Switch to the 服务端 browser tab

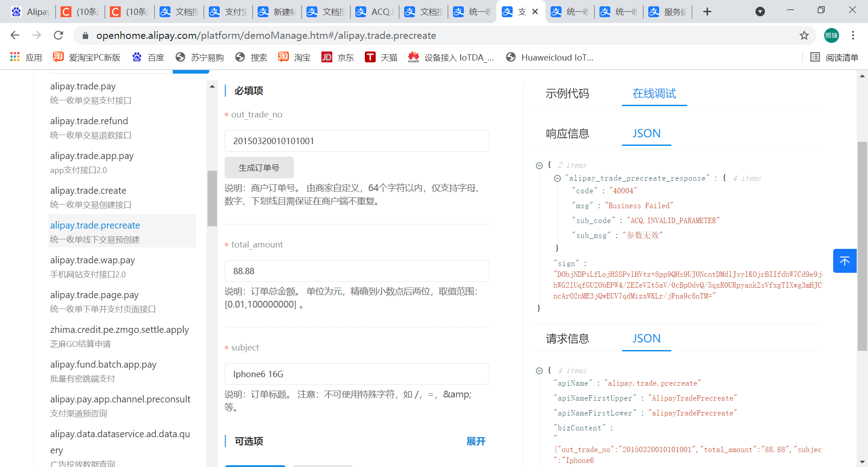pyautogui.click(x=667, y=12)
